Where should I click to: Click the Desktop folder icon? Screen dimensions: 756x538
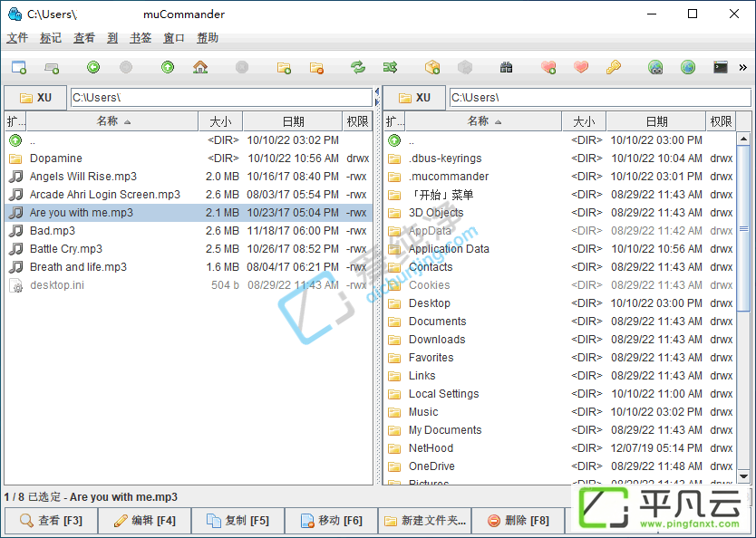click(394, 303)
